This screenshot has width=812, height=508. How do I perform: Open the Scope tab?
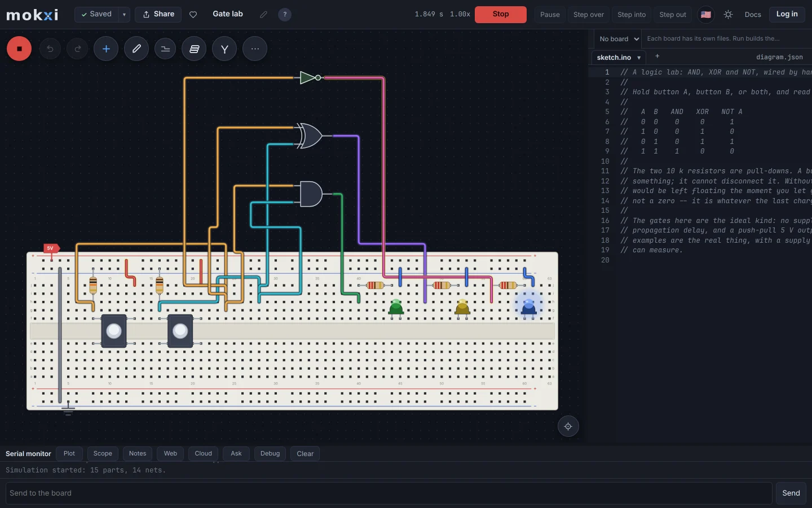click(x=103, y=454)
